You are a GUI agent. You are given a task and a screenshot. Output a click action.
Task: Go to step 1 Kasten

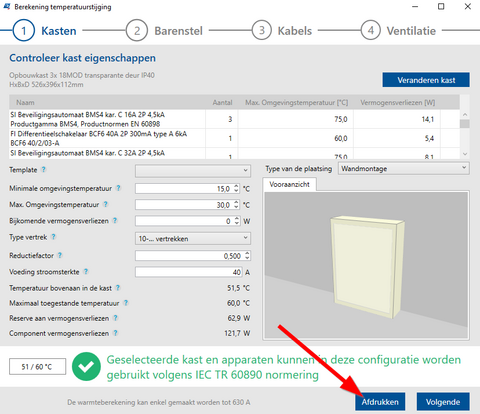pos(45,30)
